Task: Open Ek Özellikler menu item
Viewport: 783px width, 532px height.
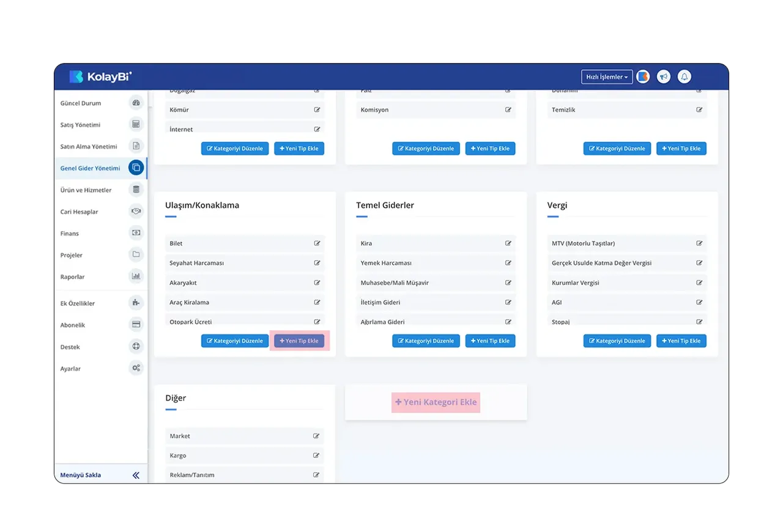Action: [x=100, y=303]
